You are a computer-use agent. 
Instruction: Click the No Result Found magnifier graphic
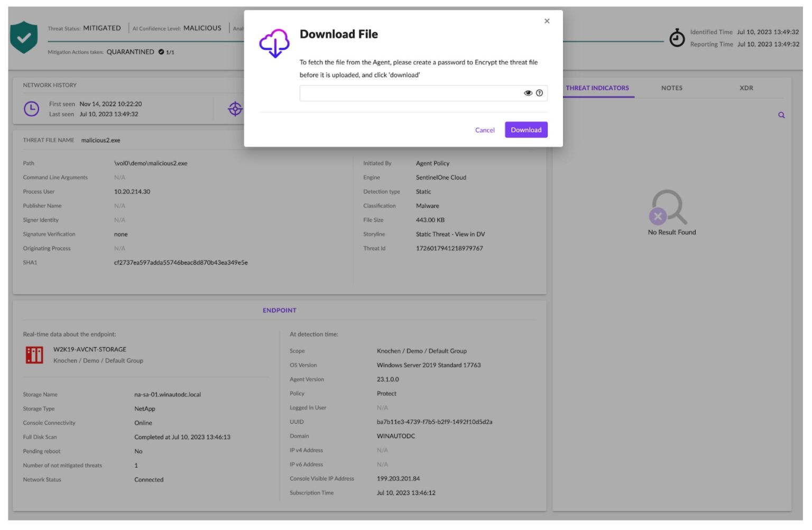(x=669, y=208)
